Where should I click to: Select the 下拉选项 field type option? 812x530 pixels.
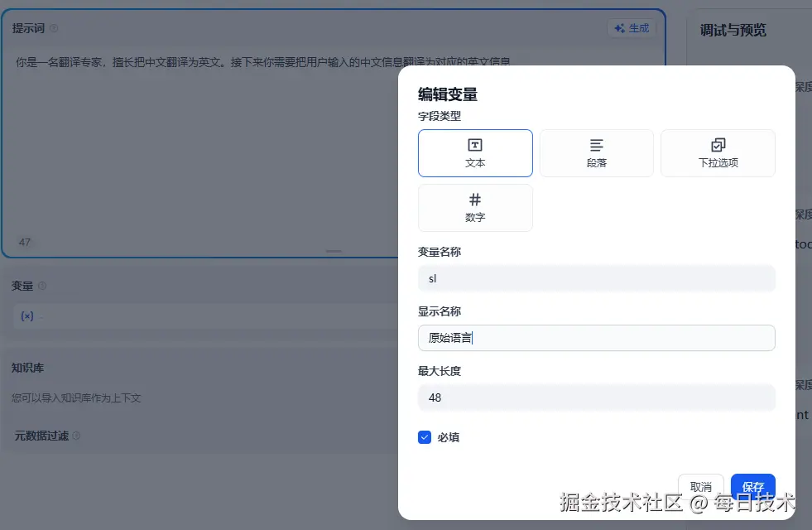tap(718, 153)
